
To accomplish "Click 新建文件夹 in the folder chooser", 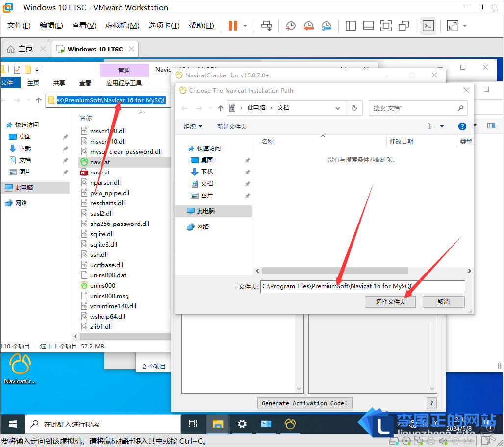I will tap(232, 126).
